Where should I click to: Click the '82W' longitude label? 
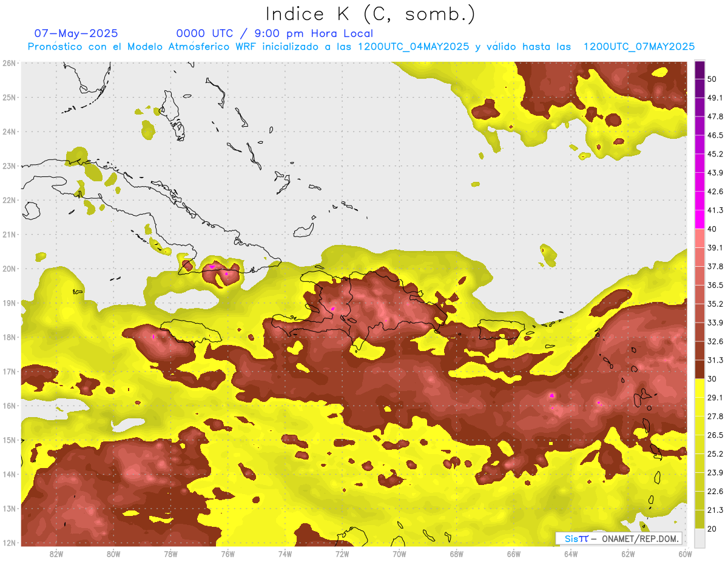pyautogui.click(x=56, y=554)
